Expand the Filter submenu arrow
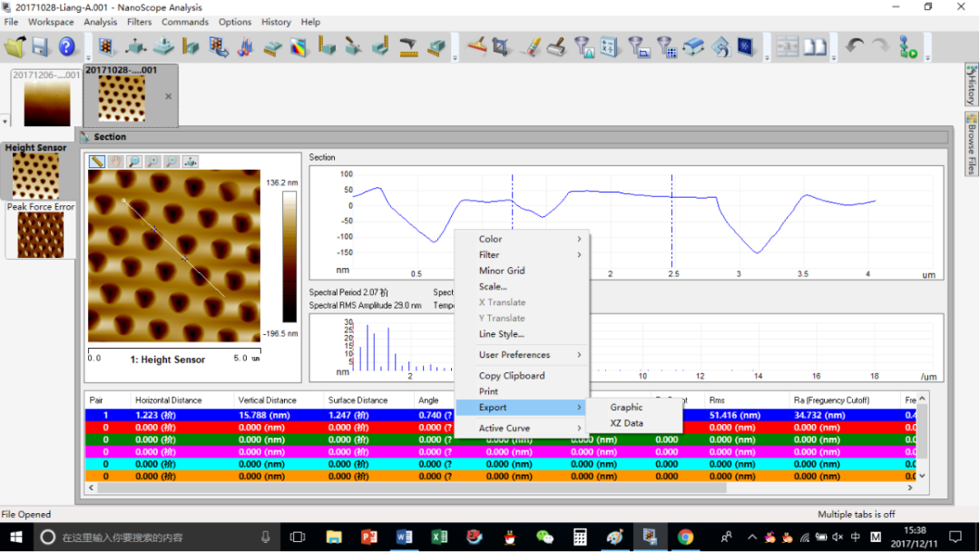 coord(579,255)
